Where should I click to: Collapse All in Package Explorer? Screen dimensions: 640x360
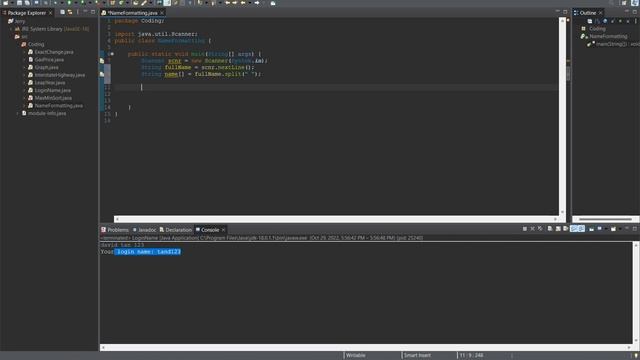point(62,12)
